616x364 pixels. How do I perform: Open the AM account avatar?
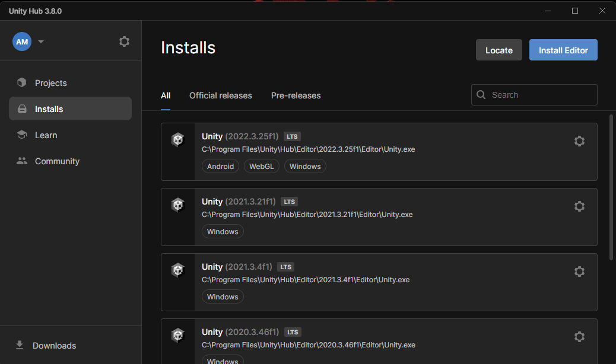pyautogui.click(x=22, y=41)
